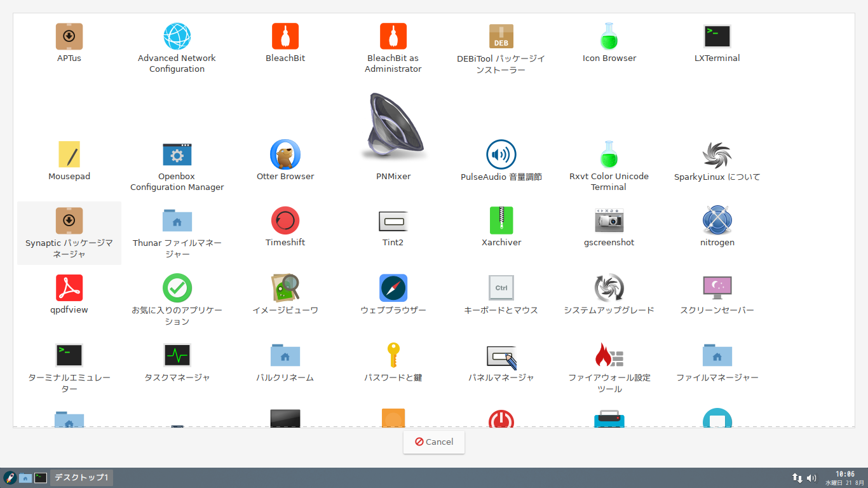The height and width of the screenshot is (488, 868).
Task: Launch the nitrogen wallpaper app
Action: pyautogui.click(x=717, y=220)
